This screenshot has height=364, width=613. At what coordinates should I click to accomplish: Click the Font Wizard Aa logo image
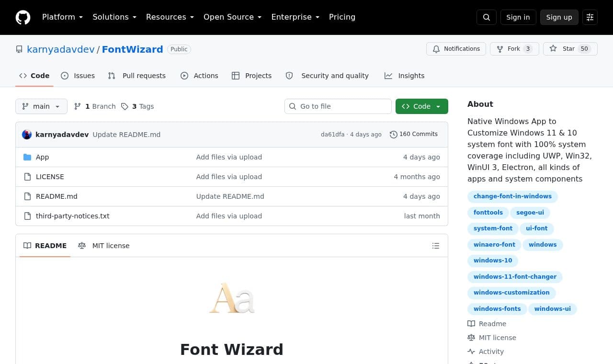tap(232, 298)
